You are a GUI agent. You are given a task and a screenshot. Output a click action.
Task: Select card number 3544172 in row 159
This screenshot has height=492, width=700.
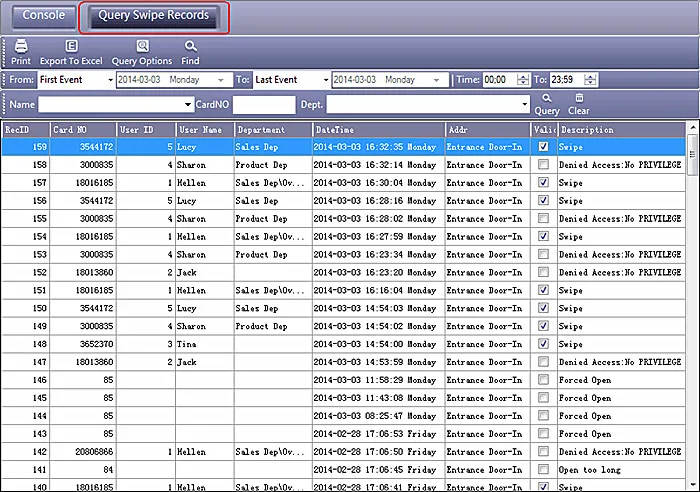point(96,147)
